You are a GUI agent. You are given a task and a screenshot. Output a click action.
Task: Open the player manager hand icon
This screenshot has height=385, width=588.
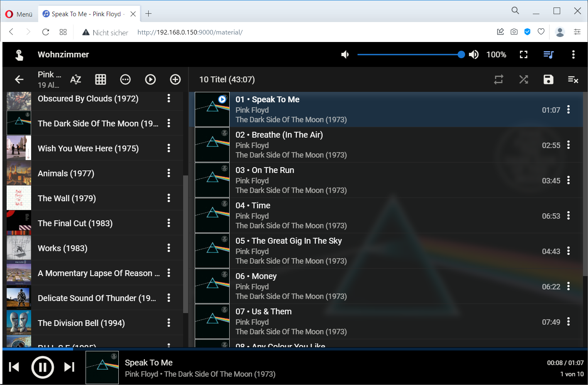(x=19, y=55)
